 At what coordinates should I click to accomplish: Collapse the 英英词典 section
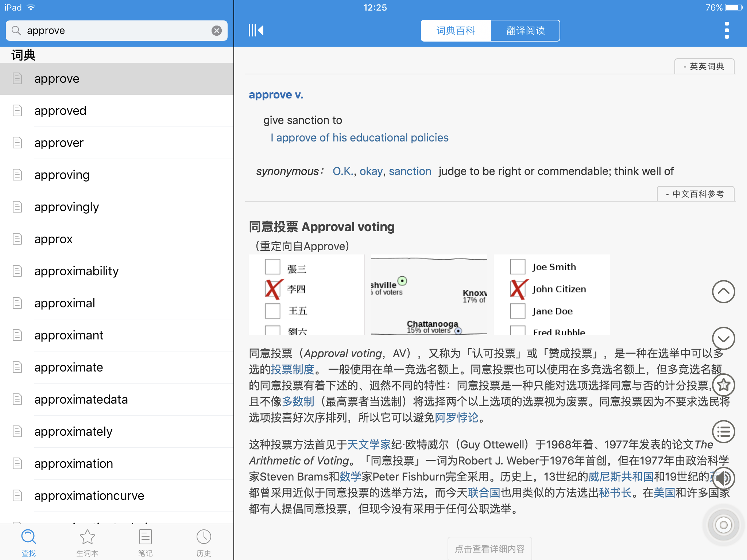tap(704, 66)
